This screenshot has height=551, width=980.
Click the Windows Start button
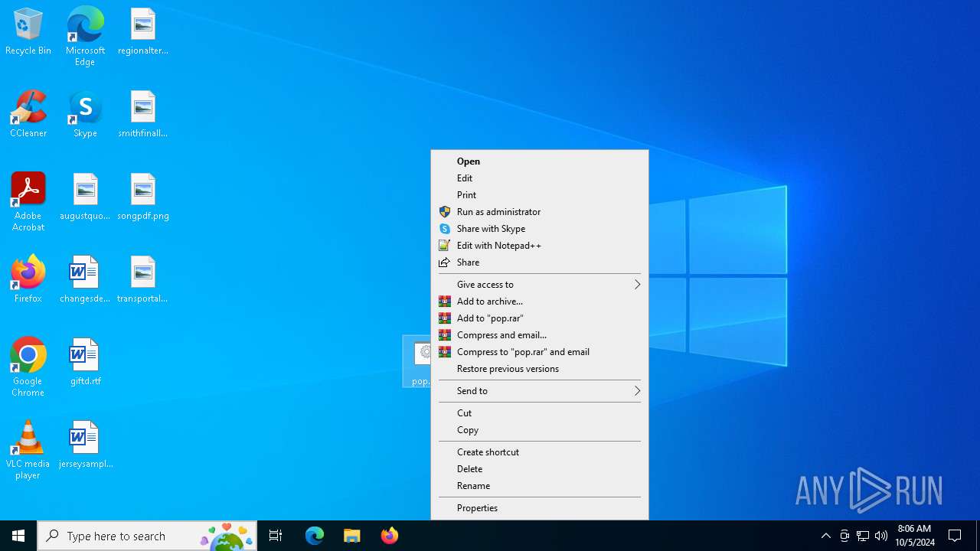pyautogui.click(x=18, y=536)
